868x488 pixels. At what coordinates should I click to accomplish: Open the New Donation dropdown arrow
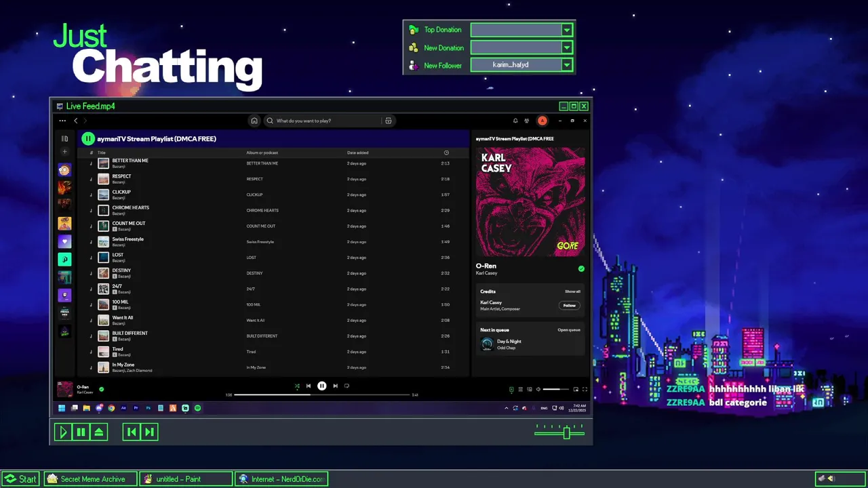(567, 47)
